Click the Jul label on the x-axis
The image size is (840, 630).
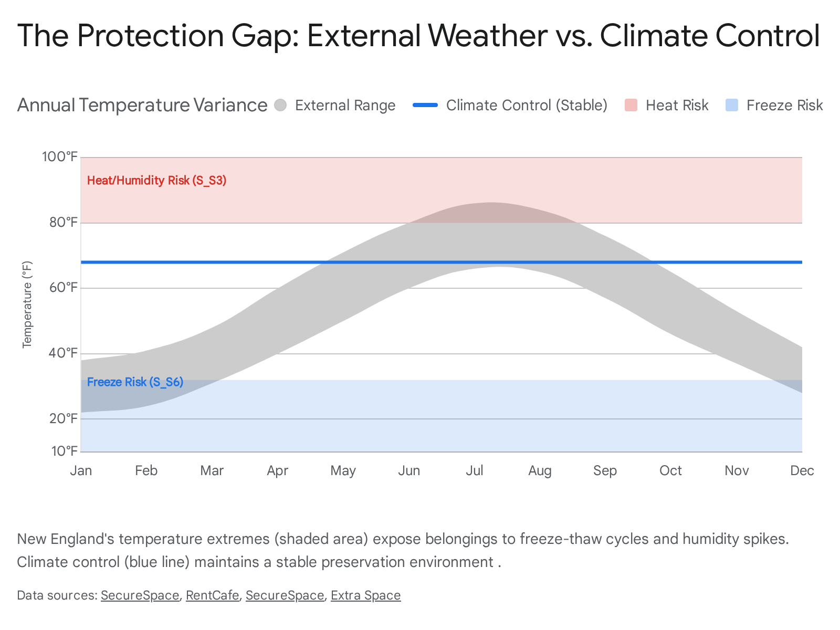click(474, 470)
